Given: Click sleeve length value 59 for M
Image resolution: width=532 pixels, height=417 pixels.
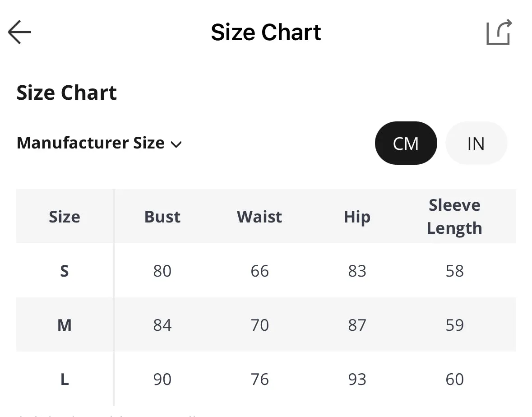Looking at the screenshot, I should [454, 325].
